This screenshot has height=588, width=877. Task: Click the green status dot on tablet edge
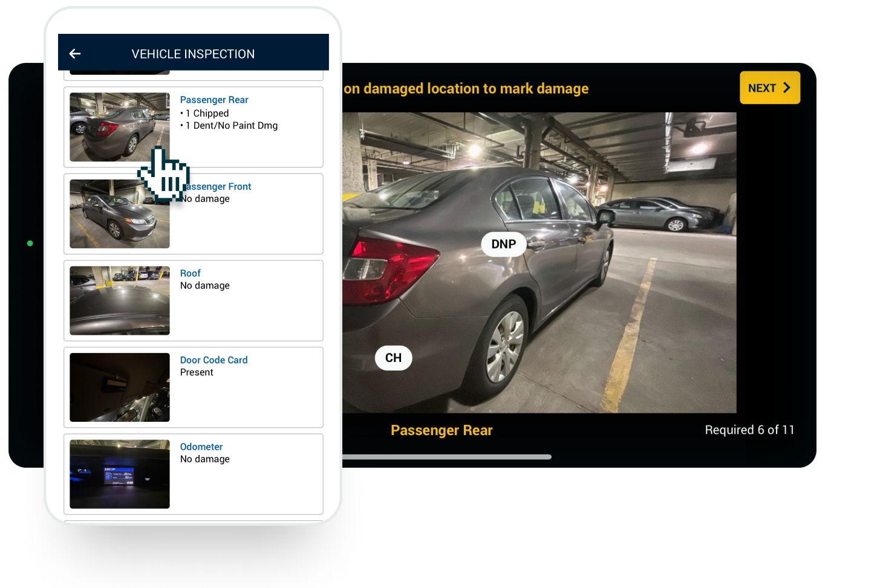tap(30, 244)
